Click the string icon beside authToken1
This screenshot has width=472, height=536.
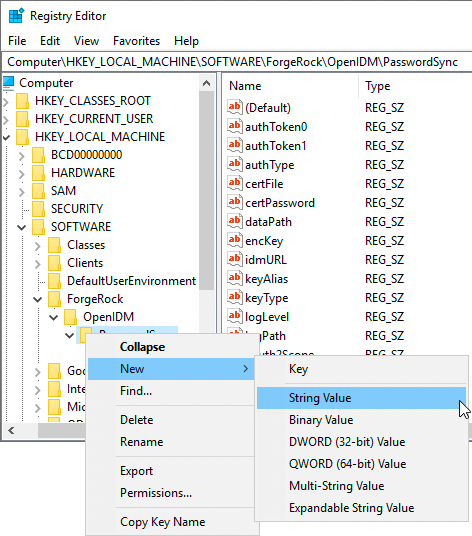tap(235, 145)
